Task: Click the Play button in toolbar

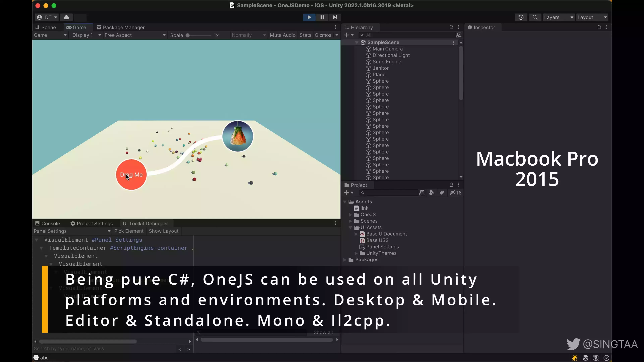Action: (309, 17)
